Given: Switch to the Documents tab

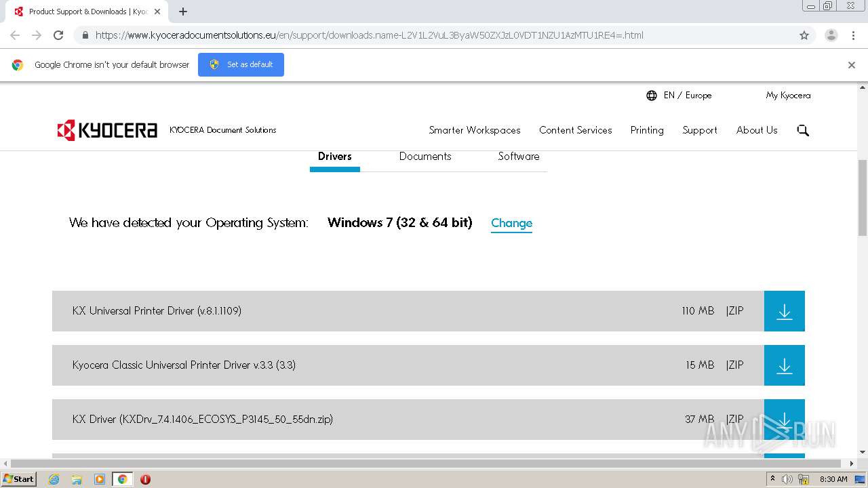Looking at the screenshot, I should click(425, 157).
